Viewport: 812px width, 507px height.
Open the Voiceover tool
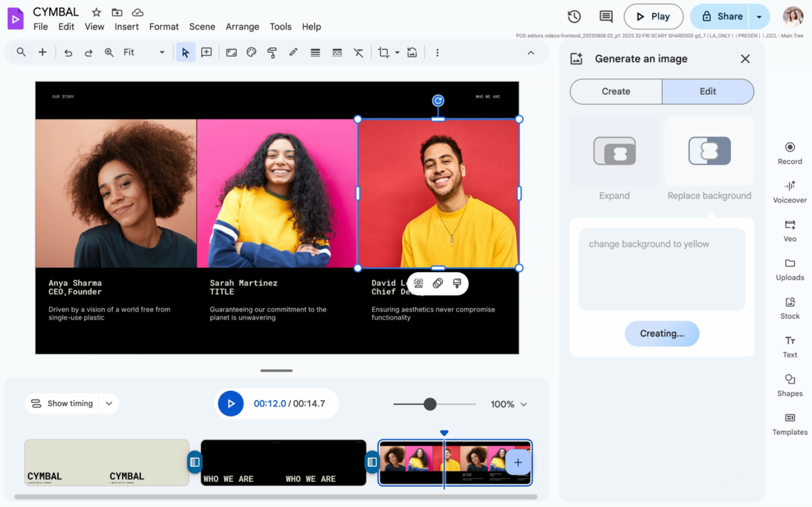pyautogui.click(x=789, y=192)
